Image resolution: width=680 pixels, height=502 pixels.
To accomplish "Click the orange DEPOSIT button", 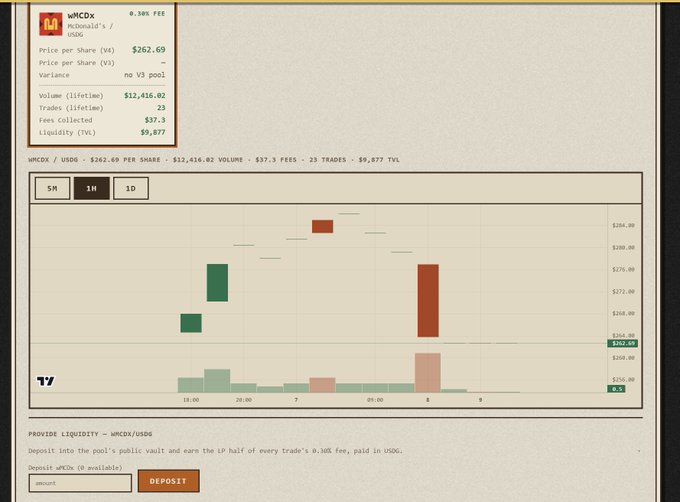I will click(169, 481).
